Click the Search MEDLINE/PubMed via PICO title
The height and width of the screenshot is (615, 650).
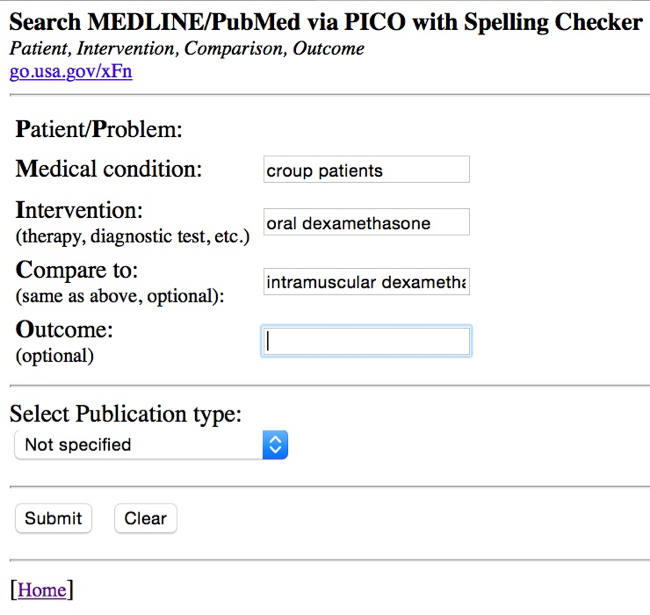pos(325,22)
